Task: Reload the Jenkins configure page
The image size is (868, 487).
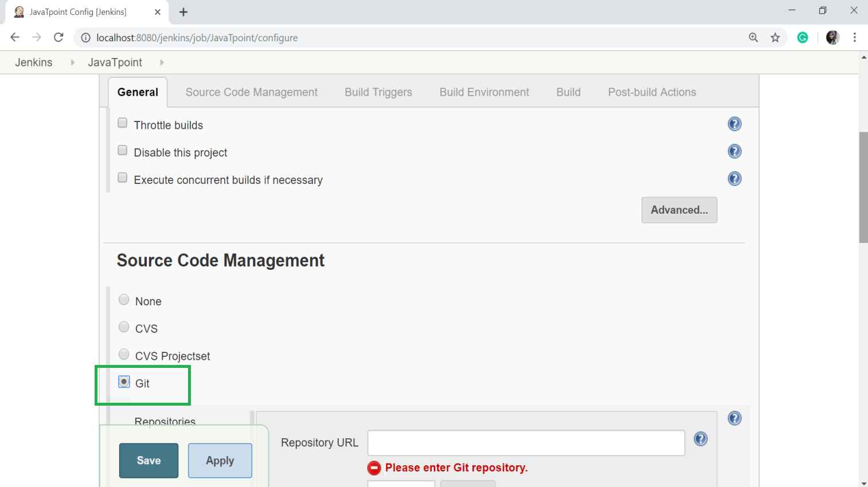Action: pos(58,37)
